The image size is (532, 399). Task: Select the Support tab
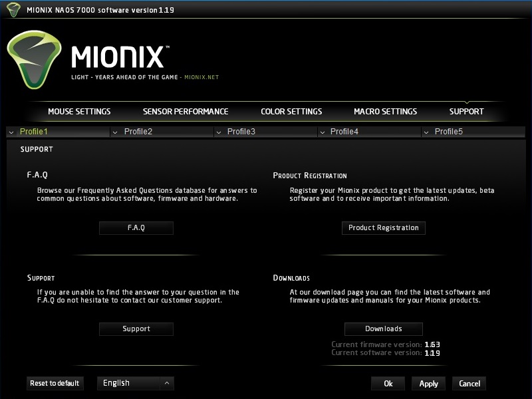click(466, 112)
